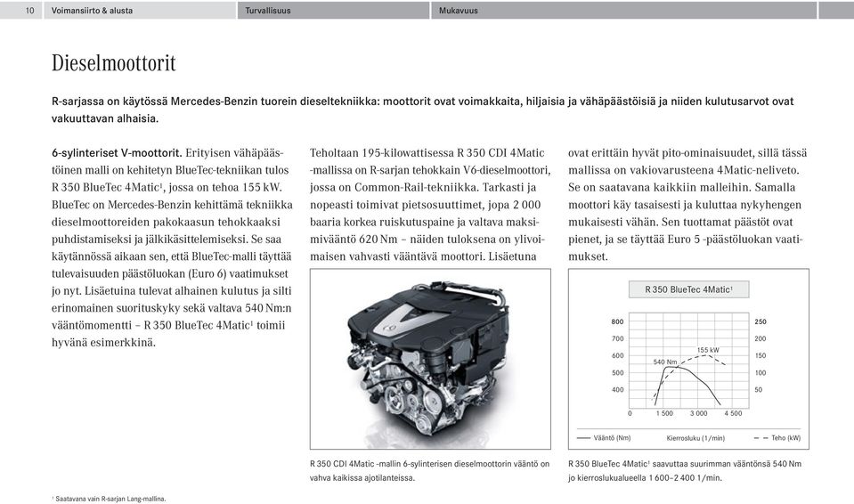Click the torque and power chart
The image size is (854, 504).
pos(688,359)
